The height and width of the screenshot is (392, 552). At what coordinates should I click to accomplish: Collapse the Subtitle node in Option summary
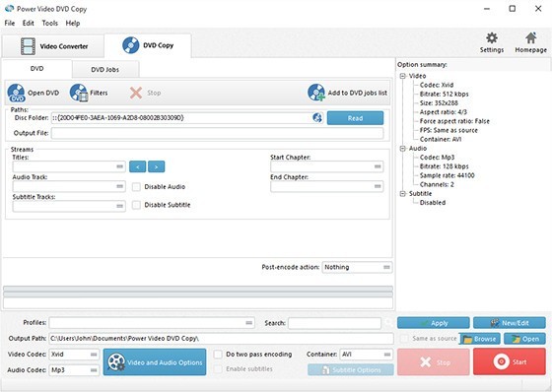403,193
